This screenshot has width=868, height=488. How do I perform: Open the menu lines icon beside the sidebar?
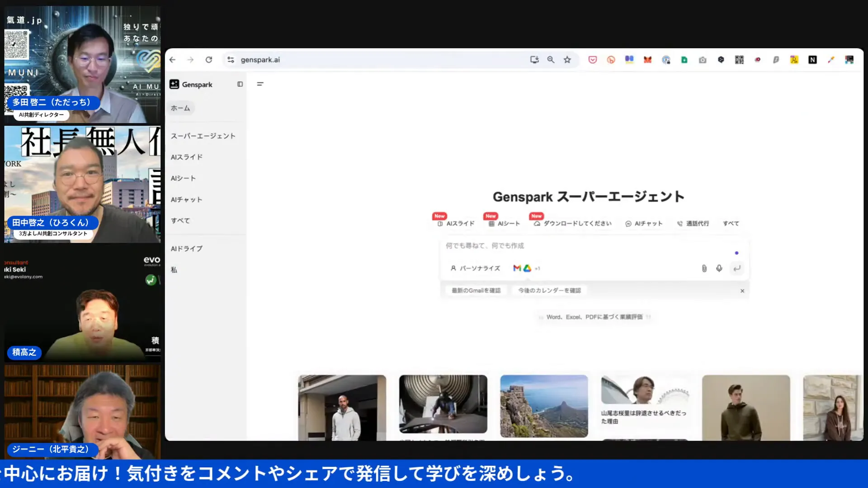click(260, 84)
